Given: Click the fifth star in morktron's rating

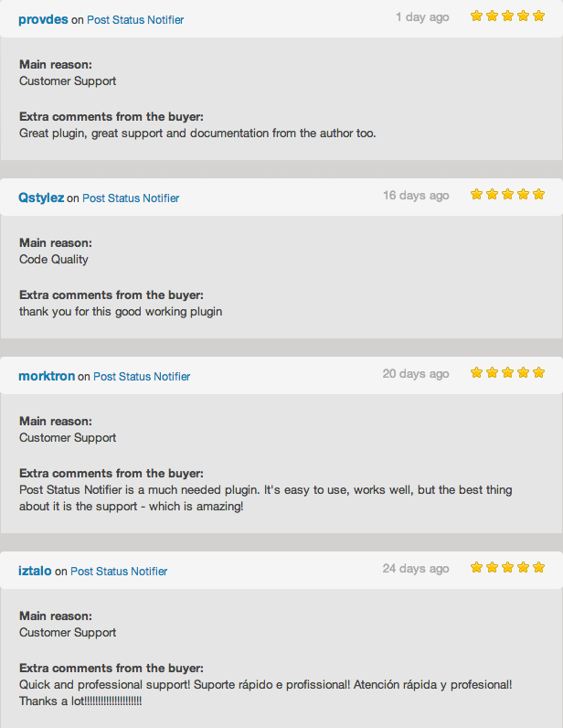Looking at the screenshot, I should pyautogui.click(x=538, y=372).
